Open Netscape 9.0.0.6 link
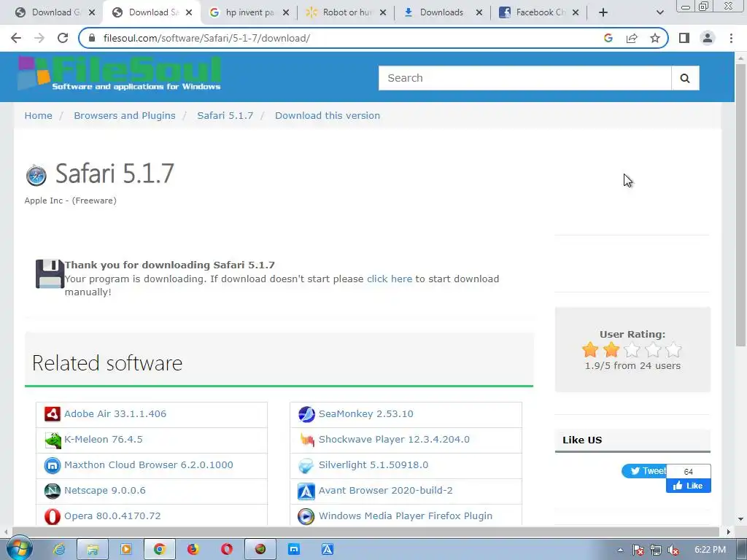The width and height of the screenshot is (747, 560). pos(105,491)
